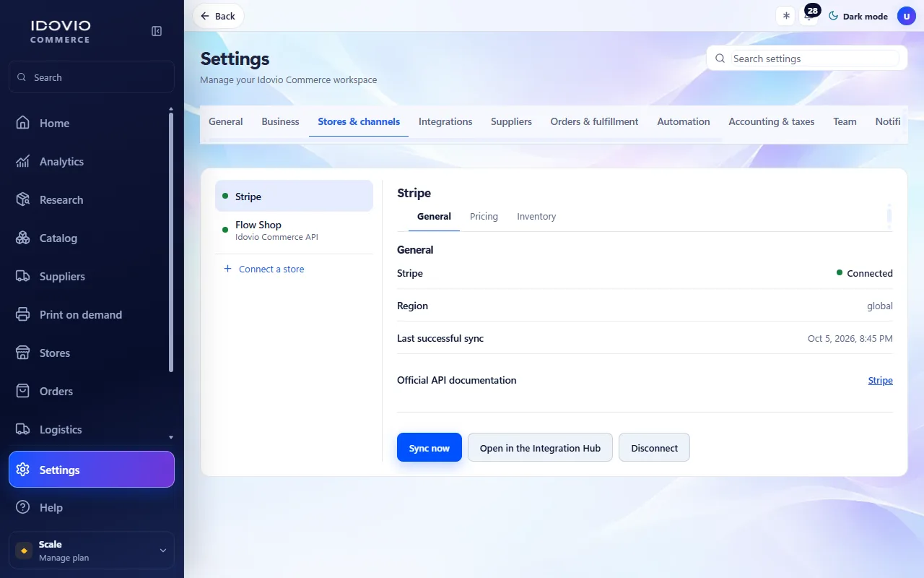This screenshot has height=578, width=924.
Task: Collapse the sidebar with the panel icon
Action: coord(157,31)
